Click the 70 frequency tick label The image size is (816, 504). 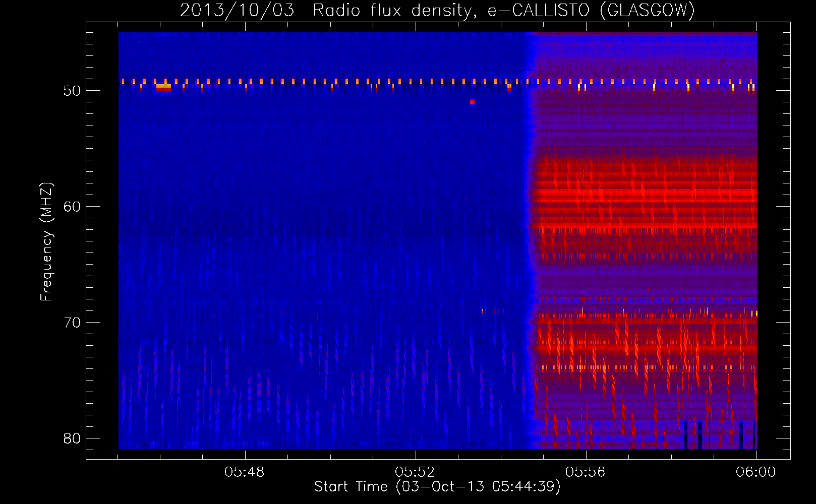click(x=72, y=323)
